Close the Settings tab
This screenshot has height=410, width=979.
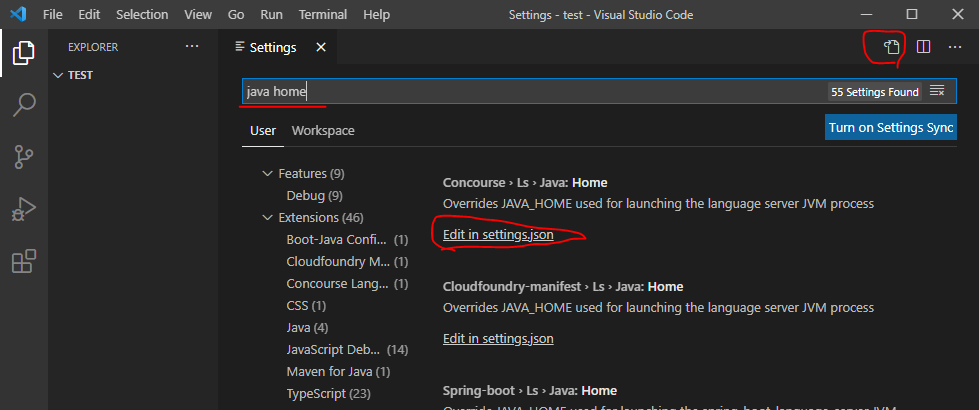coord(321,47)
